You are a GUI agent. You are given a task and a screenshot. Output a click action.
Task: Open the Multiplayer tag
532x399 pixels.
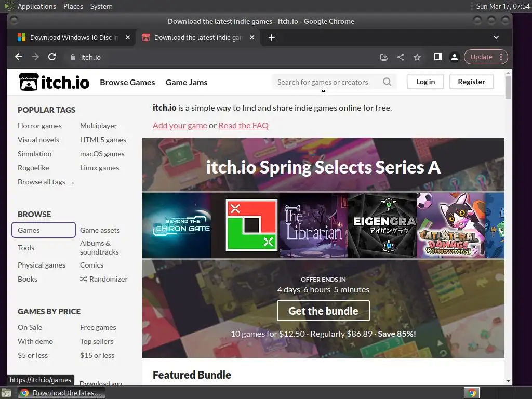pos(98,126)
